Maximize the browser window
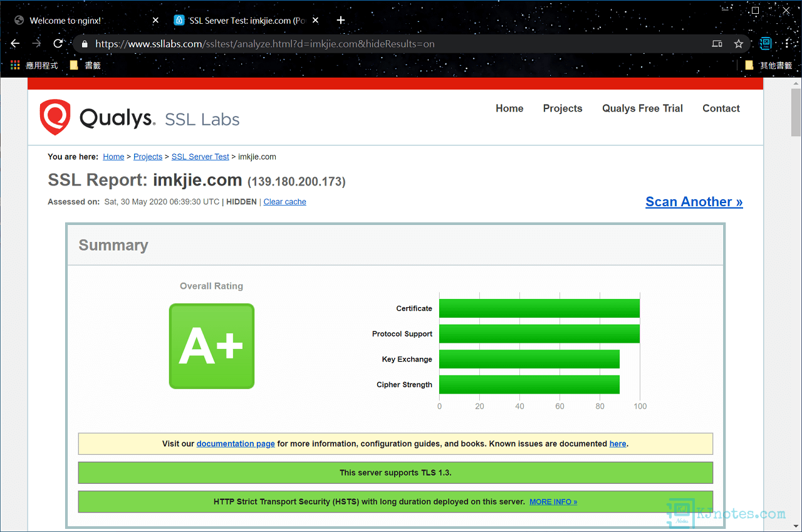Screen dimensions: 802x532 (756, 10)
